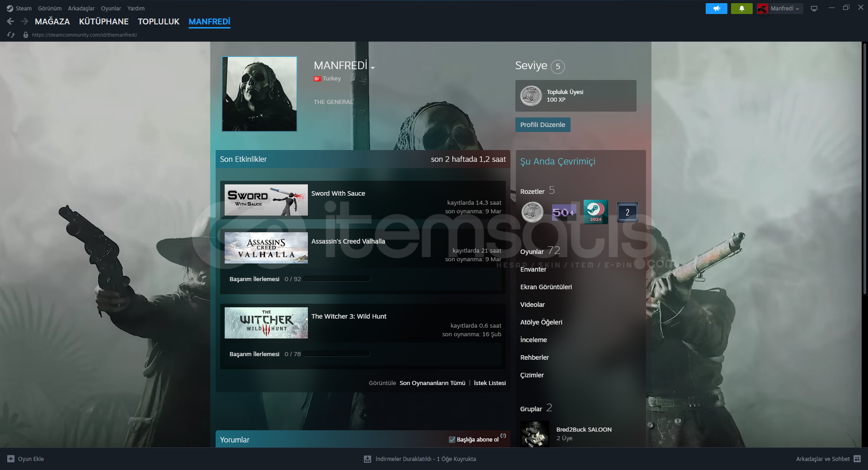Screen dimensions: 868x470
Task: Click the Steam logo menu icon
Action: pyautogui.click(x=9, y=8)
